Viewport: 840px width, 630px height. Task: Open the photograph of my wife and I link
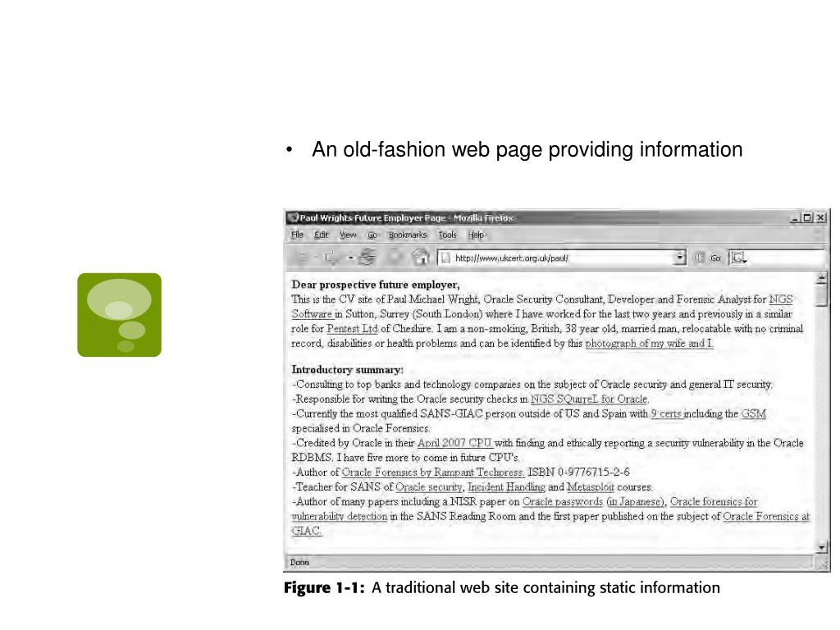coord(649,344)
